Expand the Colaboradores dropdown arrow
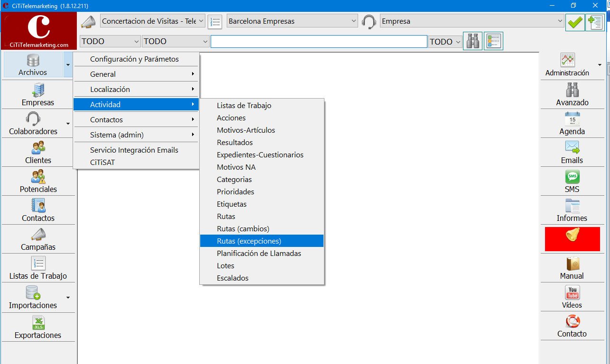Screen dimensions: 610x364 68,123
